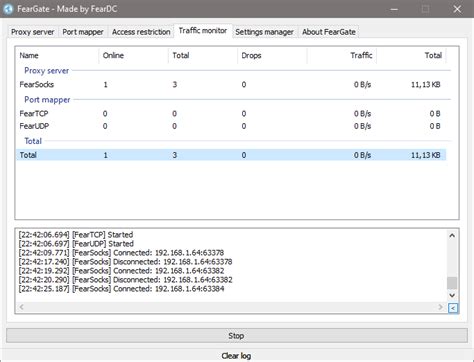This screenshot has height=362, width=474.
Task: Click log entry Connected 192.168.1.64:63382
Action: 121,271
